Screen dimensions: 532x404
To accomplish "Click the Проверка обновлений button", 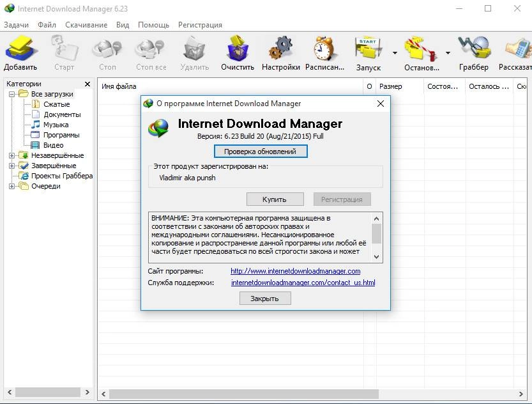I will [x=261, y=151].
